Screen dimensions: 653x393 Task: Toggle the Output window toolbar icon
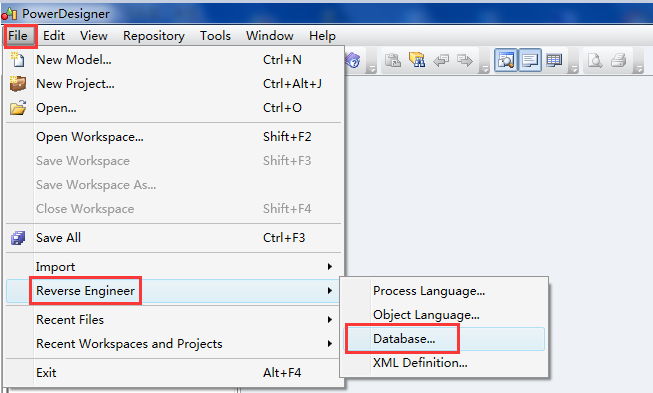click(530, 61)
